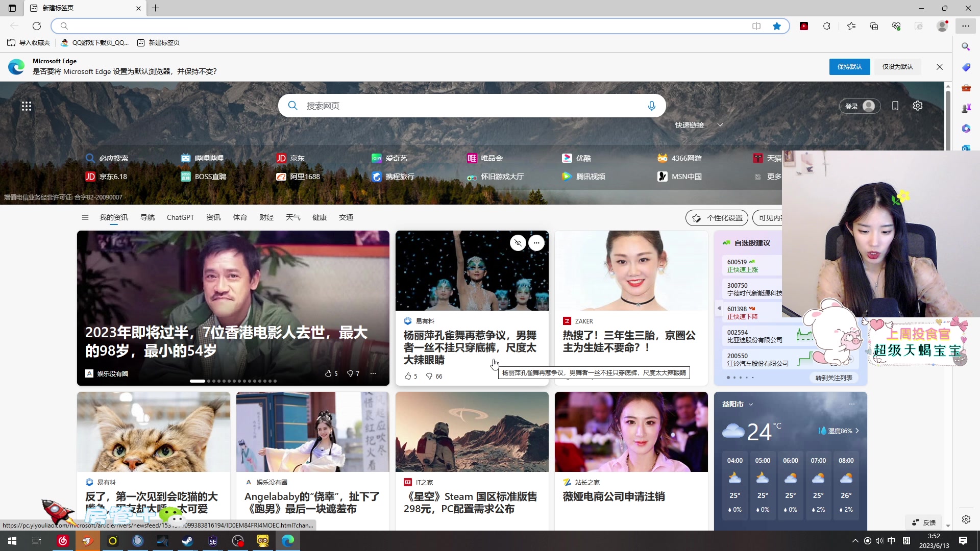
Task: Open 京东 quick link
Action: (x=290, y=158)
